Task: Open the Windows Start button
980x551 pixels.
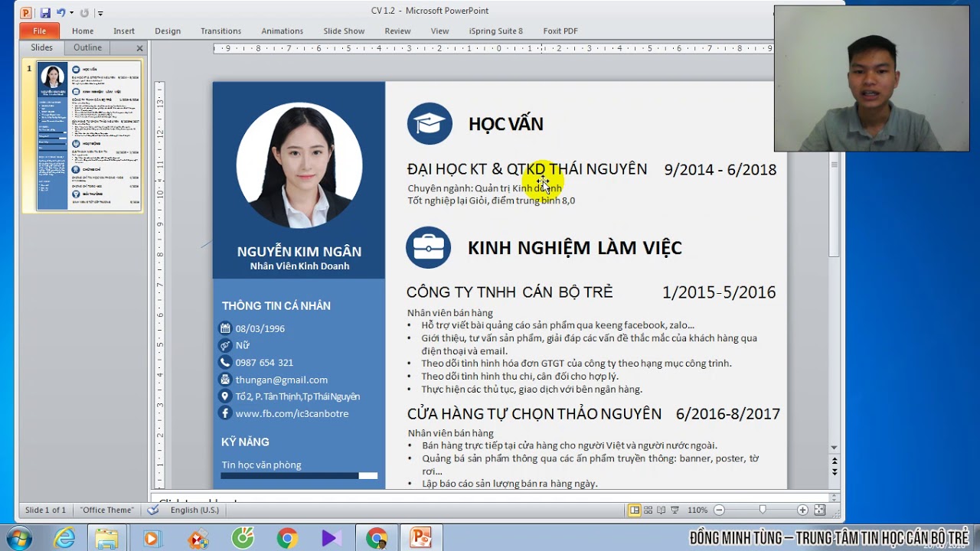Action: point(18,539)
